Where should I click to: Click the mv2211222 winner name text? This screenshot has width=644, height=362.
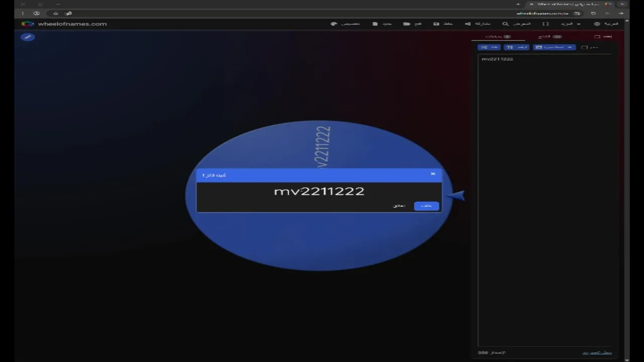click(319, 191)
